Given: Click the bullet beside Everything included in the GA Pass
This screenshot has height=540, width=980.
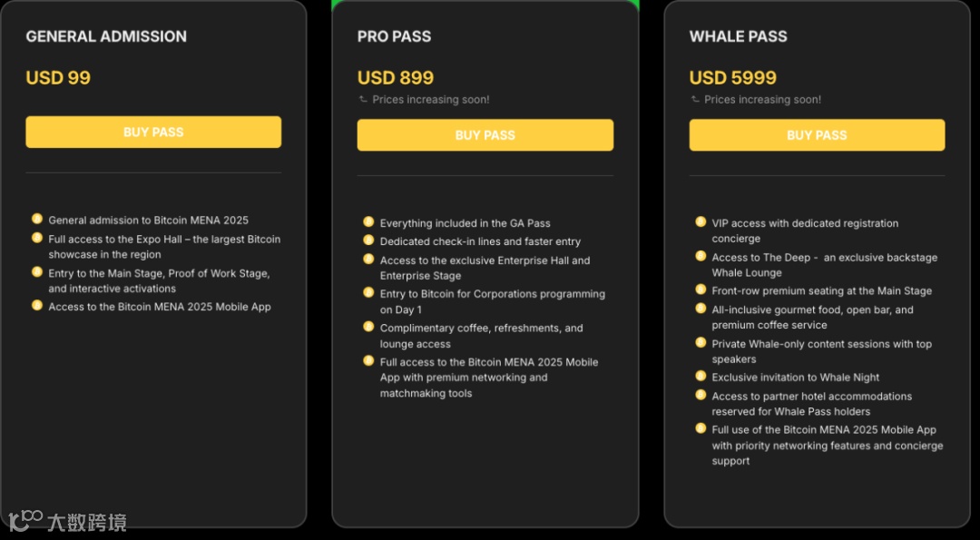Looking at the screenshot, I should [x=368, y=221].
